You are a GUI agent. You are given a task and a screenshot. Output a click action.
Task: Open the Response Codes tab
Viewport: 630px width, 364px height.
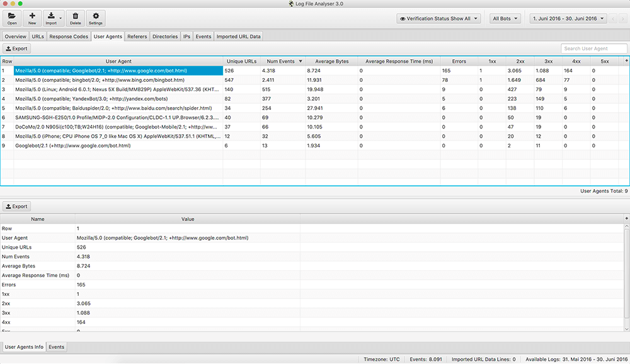tap(69, 37)
